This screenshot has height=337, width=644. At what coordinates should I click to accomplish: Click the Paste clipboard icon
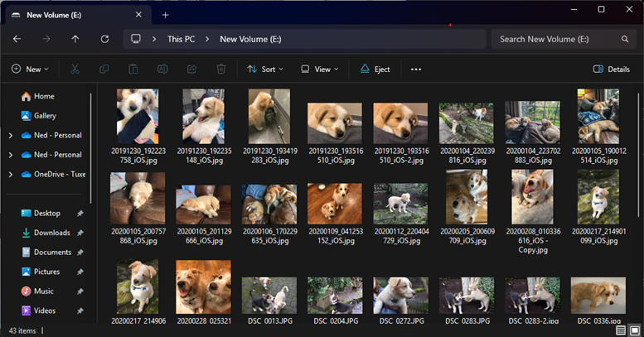pos(133,70)
